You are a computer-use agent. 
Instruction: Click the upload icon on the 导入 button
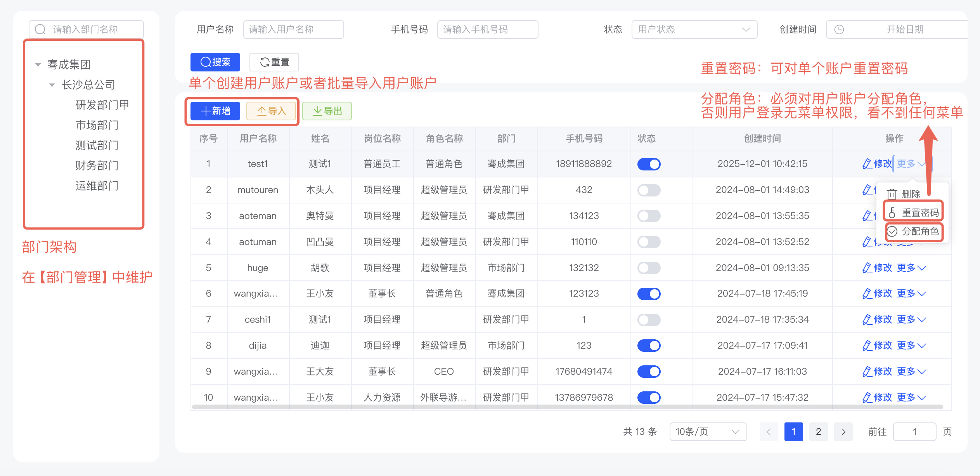click(x=262, y=111)
